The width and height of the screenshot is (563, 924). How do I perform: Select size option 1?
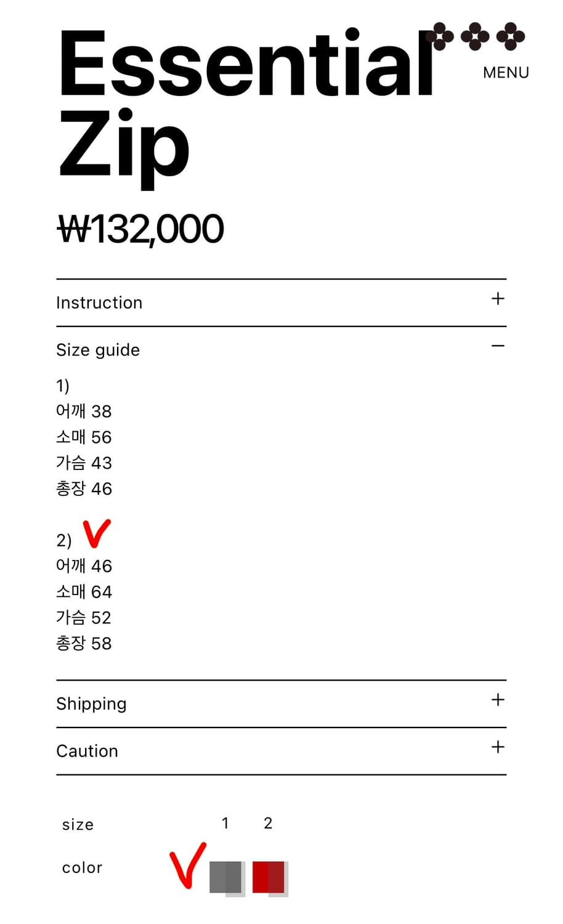[x=225, y=824]
